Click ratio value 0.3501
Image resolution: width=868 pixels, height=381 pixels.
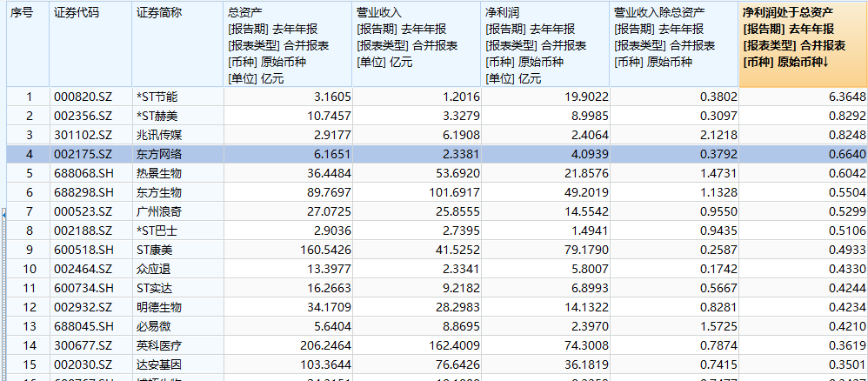coord(847,364)
